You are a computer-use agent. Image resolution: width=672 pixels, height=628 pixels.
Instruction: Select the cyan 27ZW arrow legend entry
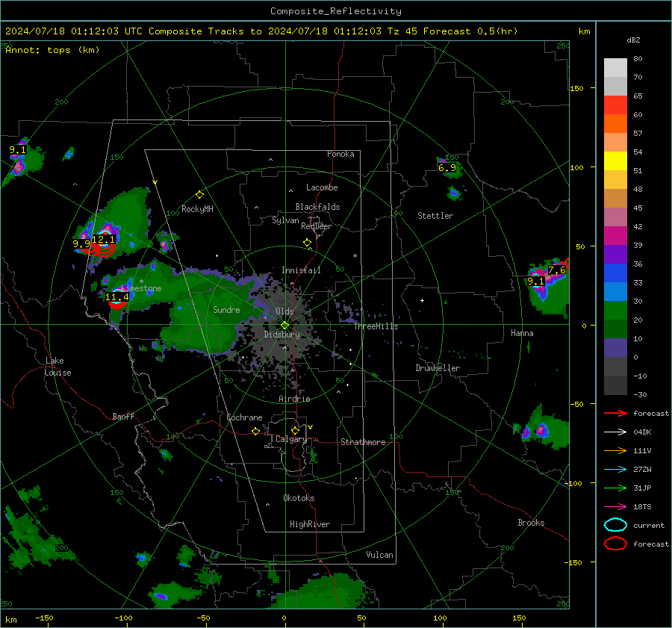(x=615, y=470)
